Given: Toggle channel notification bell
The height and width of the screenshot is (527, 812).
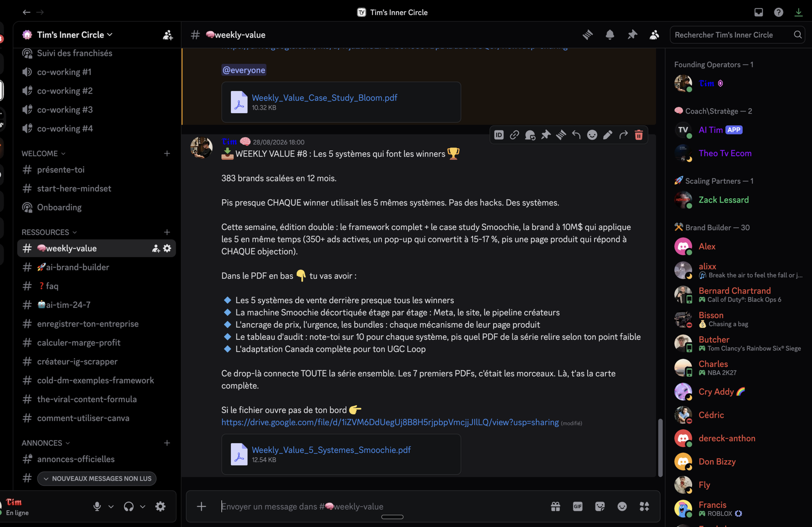Looking at the screenshot, I should [610, 34].
